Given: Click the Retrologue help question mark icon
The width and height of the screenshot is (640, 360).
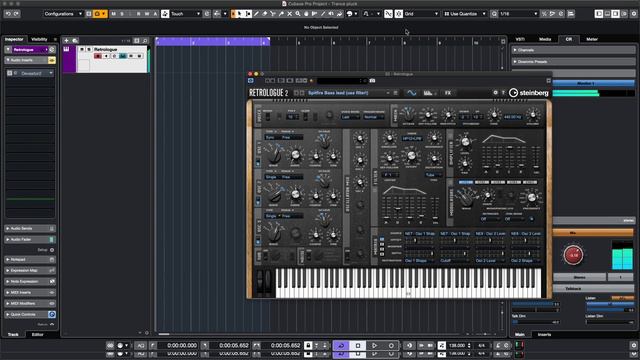Looking at the screenshot, I should click(x=503, y=93).
